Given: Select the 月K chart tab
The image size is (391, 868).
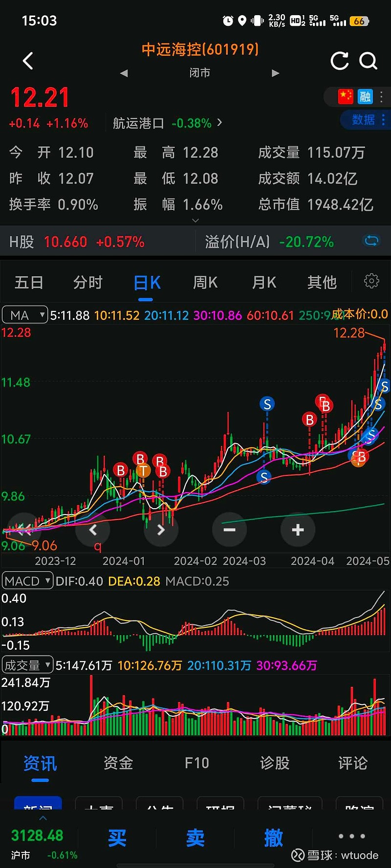Looking at the screenshot, I should [x=264, y=282].
